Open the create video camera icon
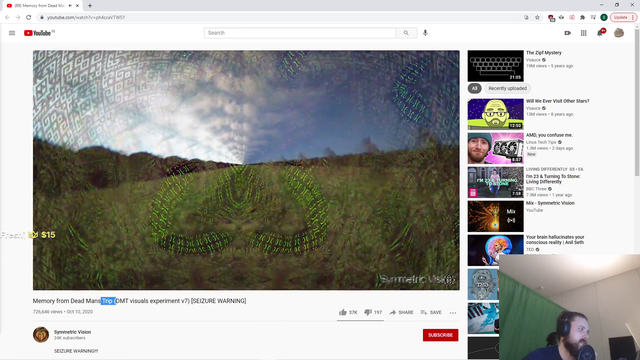 tap(567, 33)
